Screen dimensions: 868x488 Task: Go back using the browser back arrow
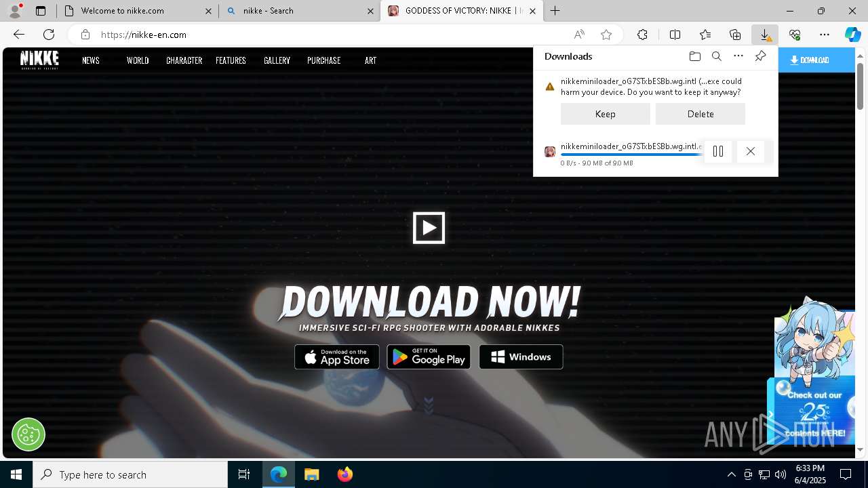pyautogui.click(x=19, y=35)
